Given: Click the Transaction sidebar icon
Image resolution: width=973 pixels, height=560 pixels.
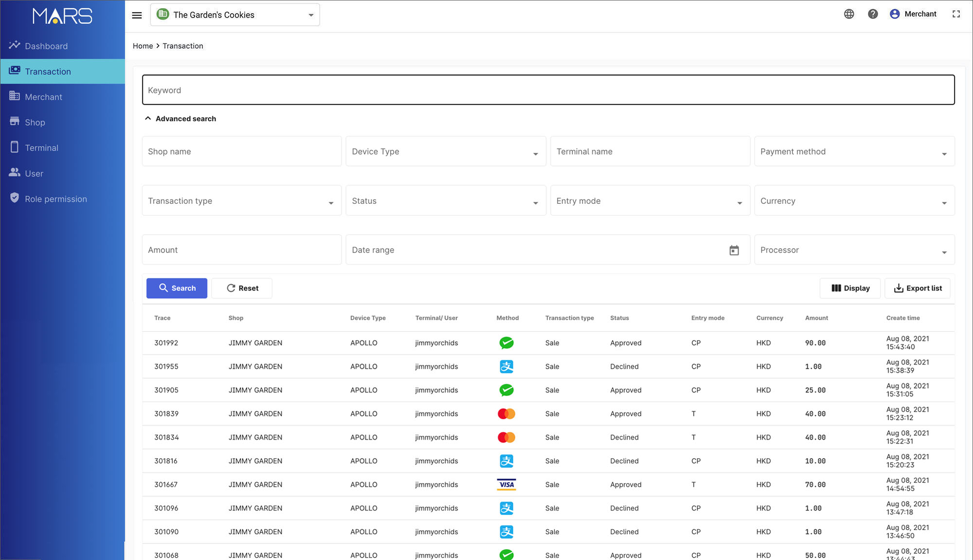Looking at the screenshot, I should pos(15,71).
